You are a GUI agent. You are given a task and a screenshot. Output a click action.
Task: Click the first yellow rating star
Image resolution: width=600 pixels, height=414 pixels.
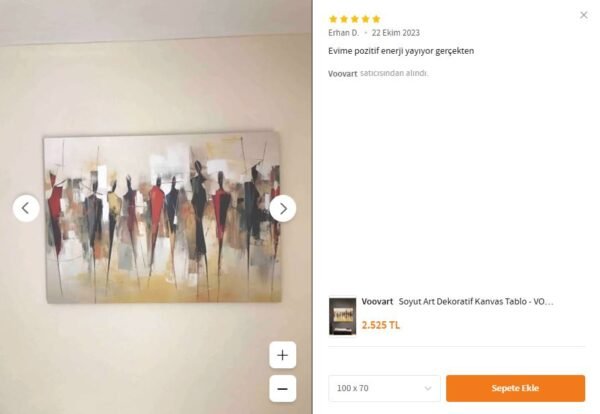pyautogui.click(x=333, y=19)
